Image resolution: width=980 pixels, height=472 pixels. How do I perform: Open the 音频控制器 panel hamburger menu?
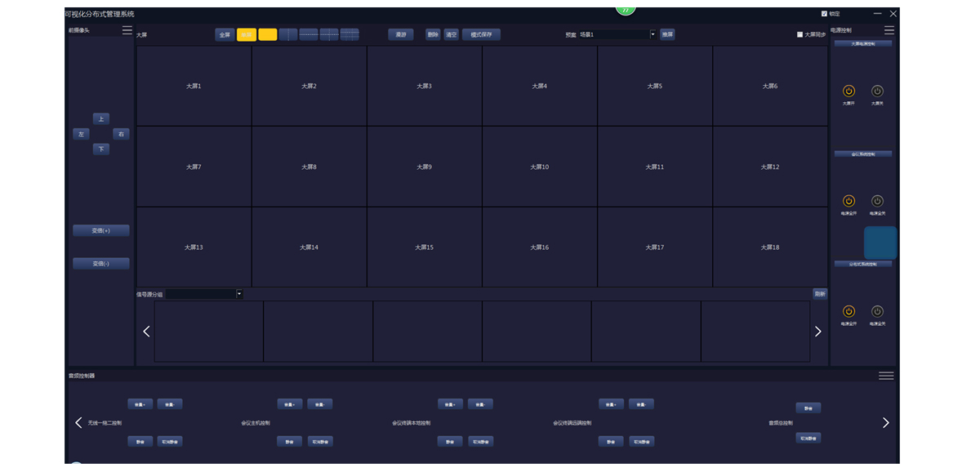[886, 376]
